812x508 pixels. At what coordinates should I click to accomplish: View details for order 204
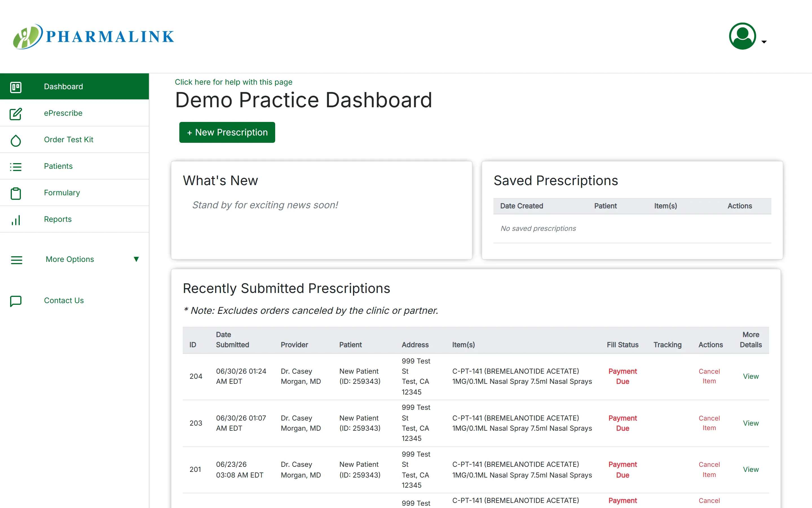coord(751,376)
